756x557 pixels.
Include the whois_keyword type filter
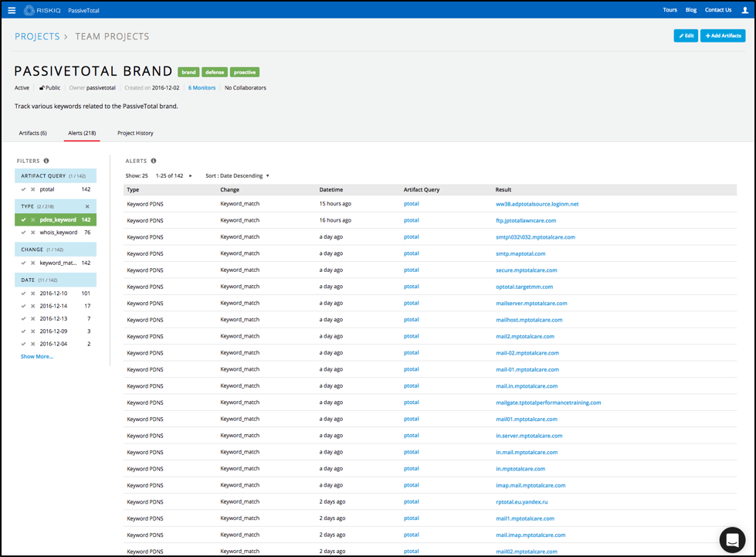click(23, 233)
